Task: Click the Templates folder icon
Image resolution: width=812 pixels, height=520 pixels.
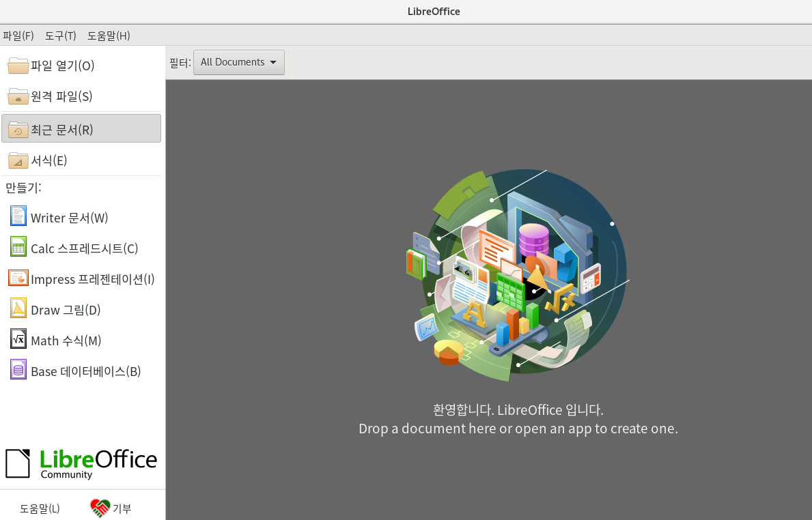Action: coord(18,160)
